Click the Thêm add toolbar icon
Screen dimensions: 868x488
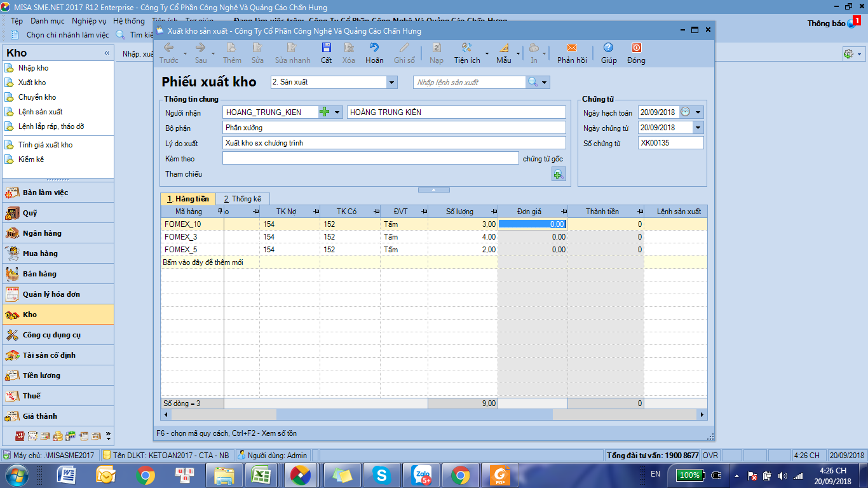pos(232,48)
